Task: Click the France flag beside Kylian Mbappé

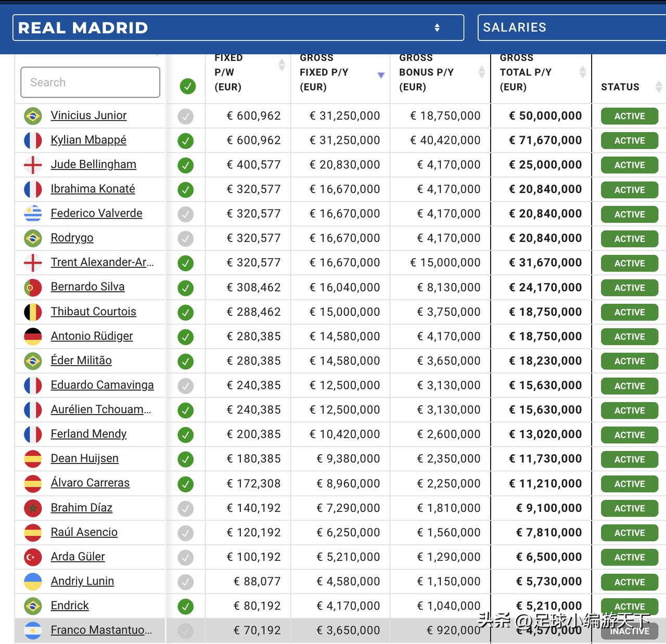Action: click(33, 140)
